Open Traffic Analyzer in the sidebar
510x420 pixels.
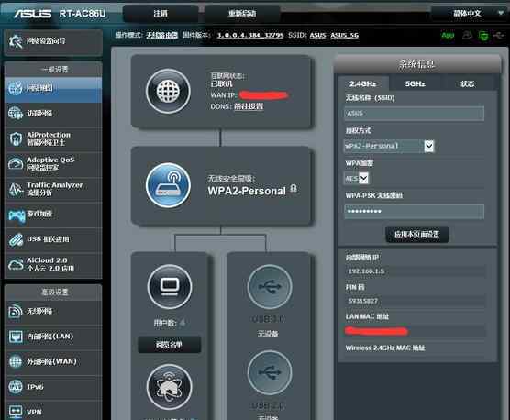[53, 189]
